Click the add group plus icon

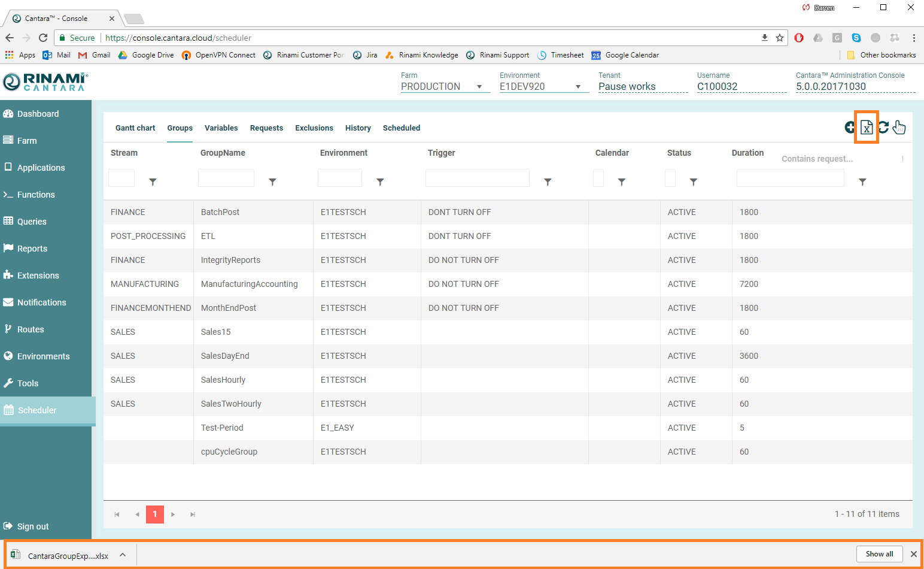tap(850, 127)
